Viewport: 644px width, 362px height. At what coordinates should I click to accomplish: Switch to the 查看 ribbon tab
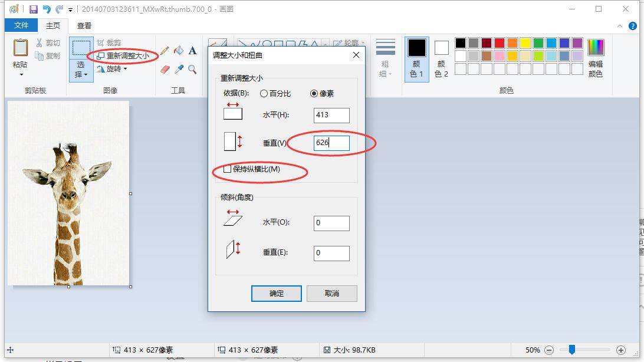[x=85, y=25]
